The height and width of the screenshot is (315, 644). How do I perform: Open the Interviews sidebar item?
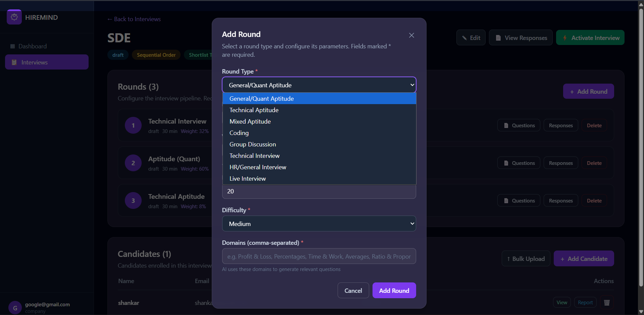(x=47, y=62)
